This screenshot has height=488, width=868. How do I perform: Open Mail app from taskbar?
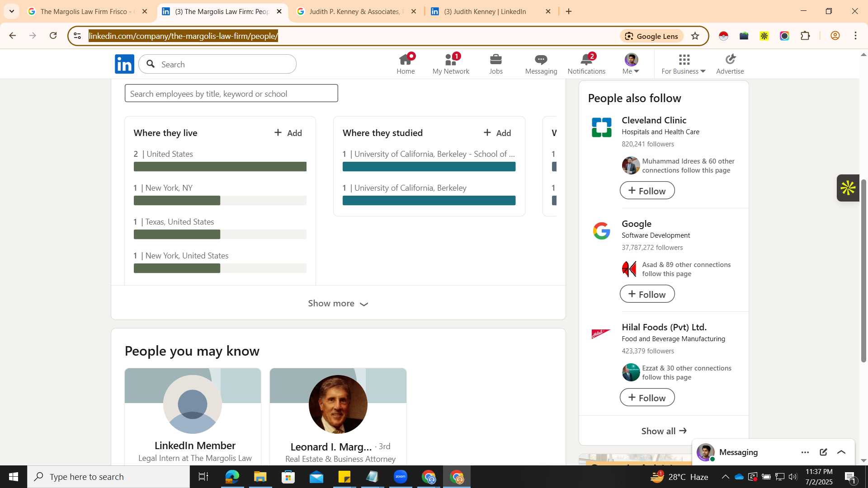click(316, 477)
